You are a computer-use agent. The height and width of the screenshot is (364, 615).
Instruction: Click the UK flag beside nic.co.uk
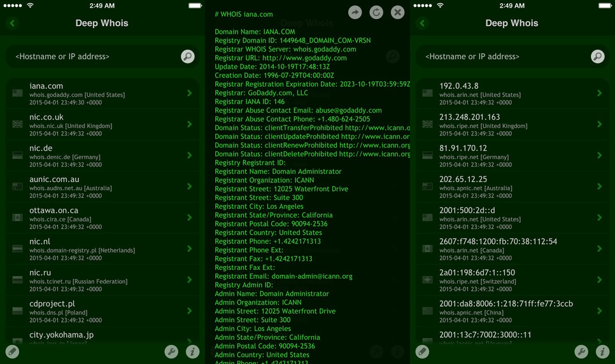click(17, 124)
